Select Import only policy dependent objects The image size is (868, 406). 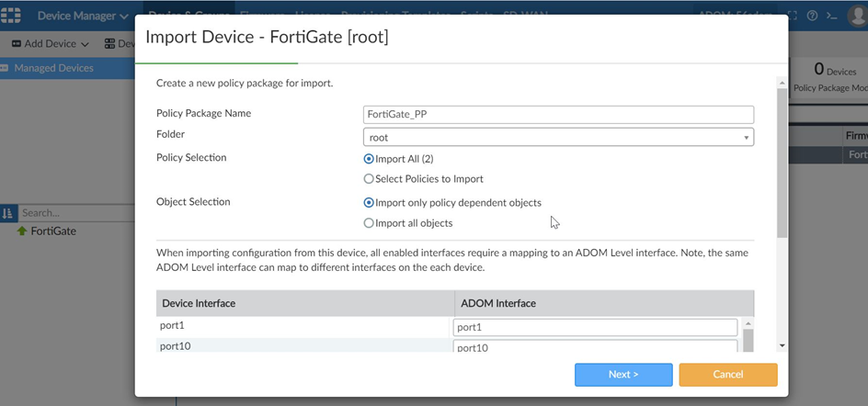(x=369, y=203)
